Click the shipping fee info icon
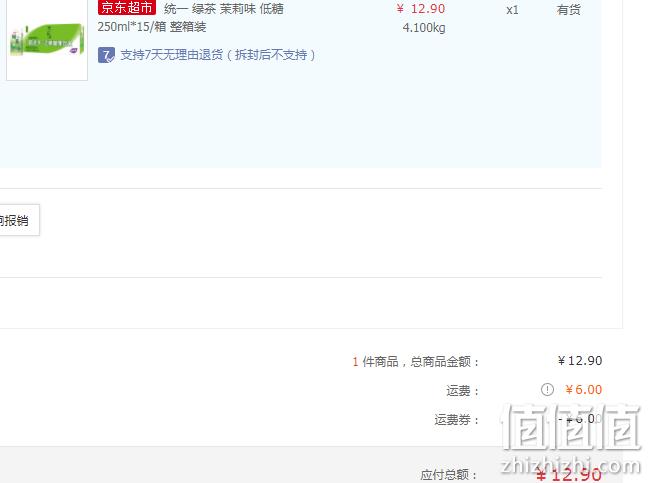This screenshot has width=650, height=483. pos(547,390)
